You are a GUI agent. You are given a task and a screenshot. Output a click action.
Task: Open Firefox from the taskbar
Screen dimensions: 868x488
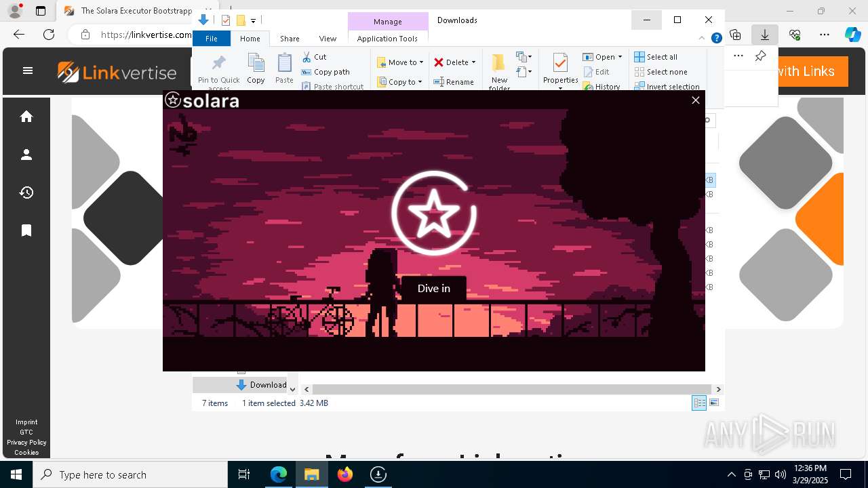coord(345,474)
